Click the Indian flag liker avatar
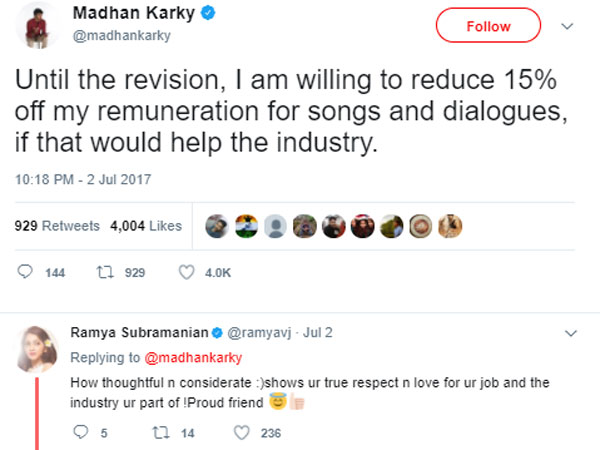The width and height of the screenshot is (600, 450). click(x=245, y=226)
